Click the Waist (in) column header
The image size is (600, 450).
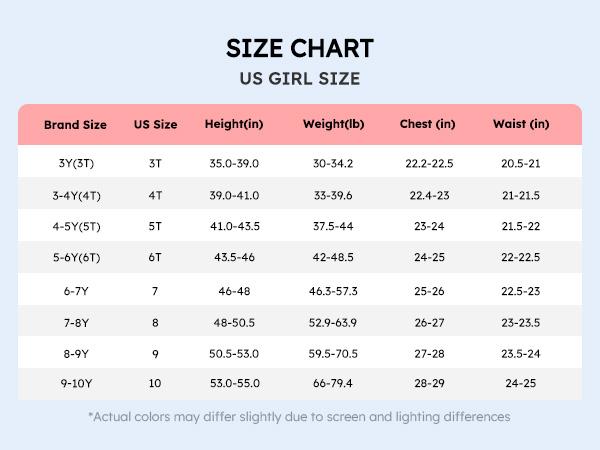tap(521, 125)
